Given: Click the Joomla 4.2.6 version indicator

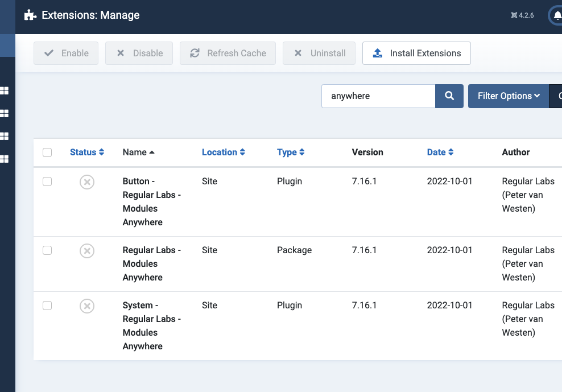Looking at the screenshot, I should (x=522, y=15).
